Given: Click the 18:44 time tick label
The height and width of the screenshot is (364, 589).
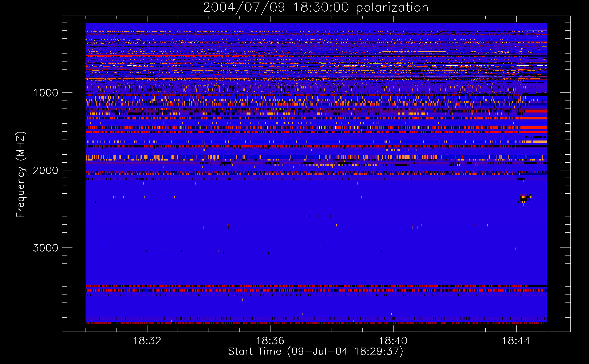Looking at the screenshot, I should 516,341.
